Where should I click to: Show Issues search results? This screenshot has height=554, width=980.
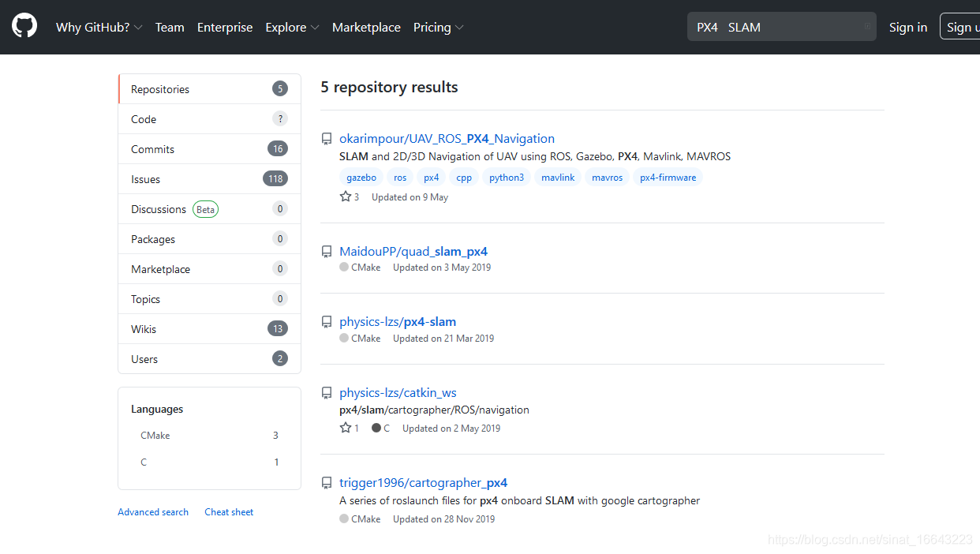(209, 179)
